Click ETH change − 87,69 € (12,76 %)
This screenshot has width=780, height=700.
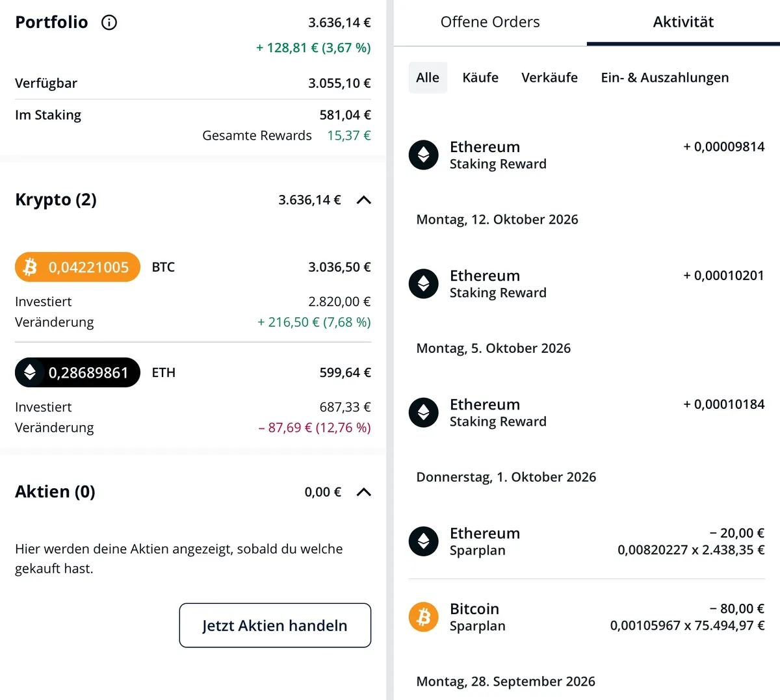[315, 428]
